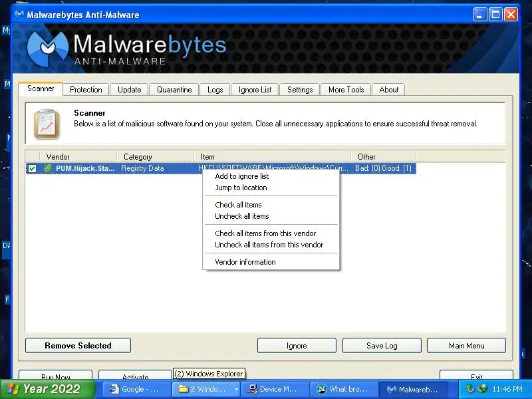This screenshot has height=399, width=532.
Task: Sort by the Vendor column header
Action: (x=78, y=157)
